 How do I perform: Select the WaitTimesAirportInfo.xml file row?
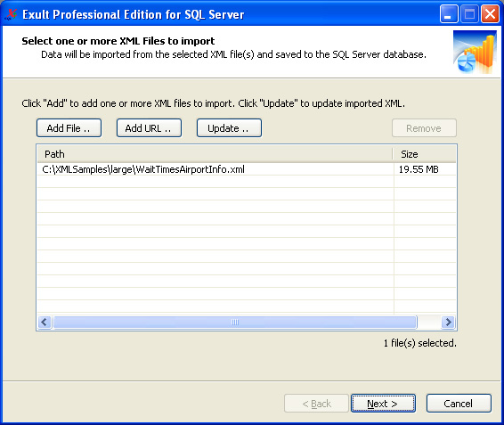[x=247, y=169]
